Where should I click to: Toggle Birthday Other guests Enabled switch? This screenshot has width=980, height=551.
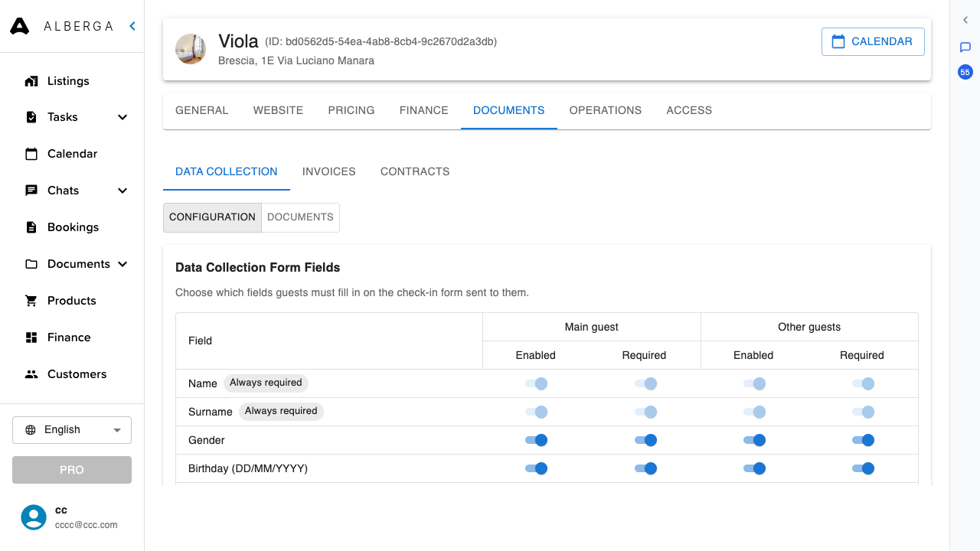tap(754, 468)
